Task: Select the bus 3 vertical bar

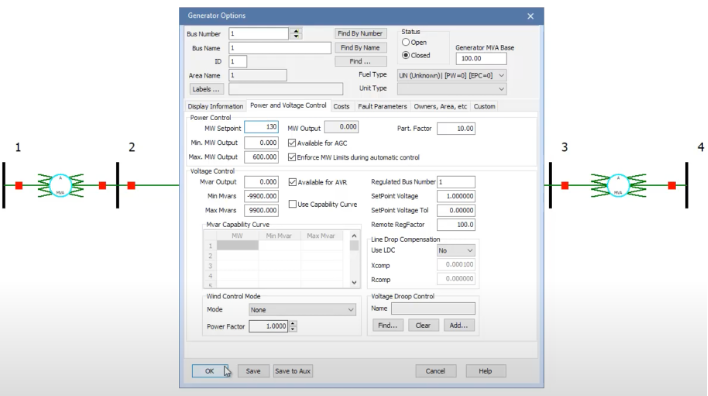Action: [x=550, y=185]
